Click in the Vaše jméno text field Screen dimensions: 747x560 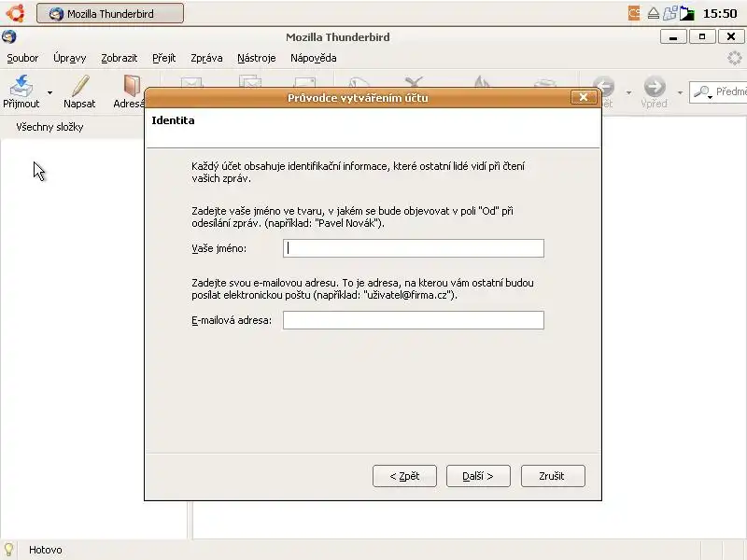click(414, 248)
